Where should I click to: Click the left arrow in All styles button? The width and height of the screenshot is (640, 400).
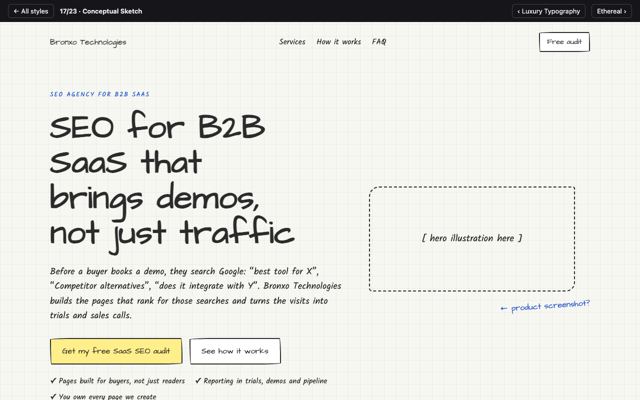pos(16,11)
